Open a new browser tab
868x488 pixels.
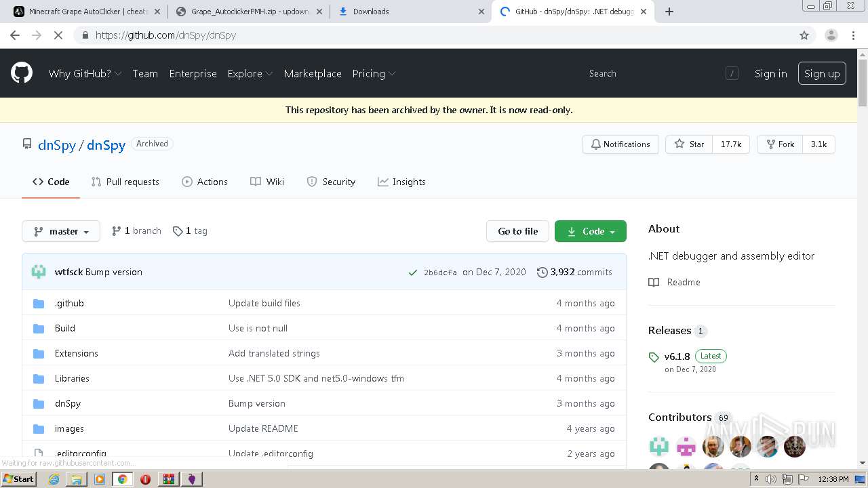[x=669, y=12]
